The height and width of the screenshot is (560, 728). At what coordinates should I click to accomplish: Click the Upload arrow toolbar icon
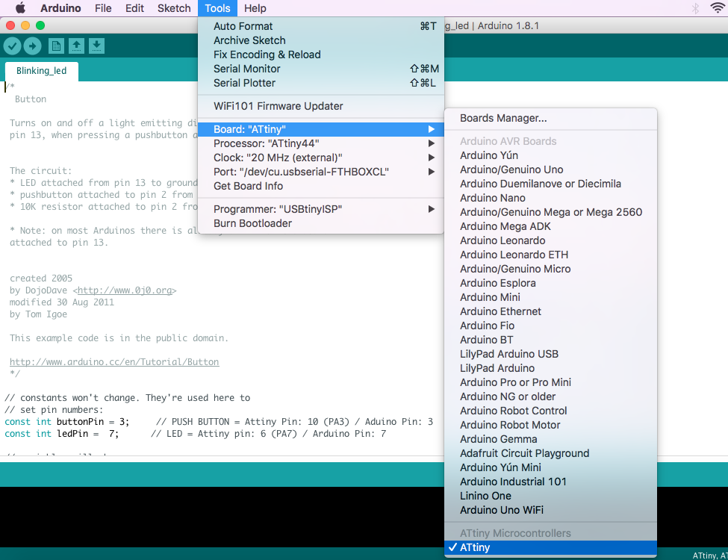tap(33, 46)
